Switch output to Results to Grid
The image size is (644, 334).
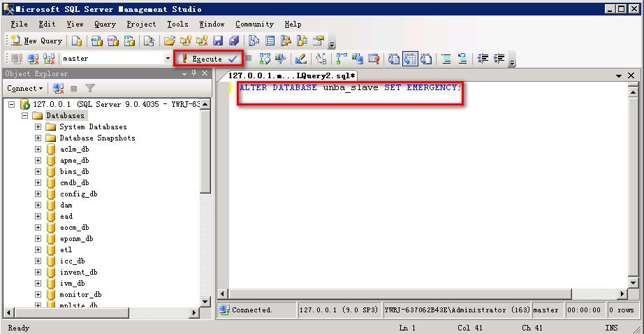click(410, 59)
